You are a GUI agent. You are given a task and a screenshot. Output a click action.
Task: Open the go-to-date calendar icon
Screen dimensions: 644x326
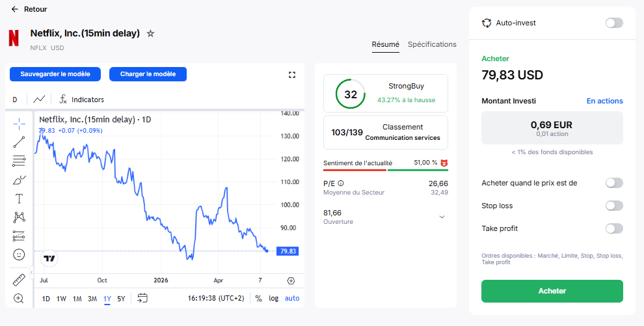click(142, 298)
